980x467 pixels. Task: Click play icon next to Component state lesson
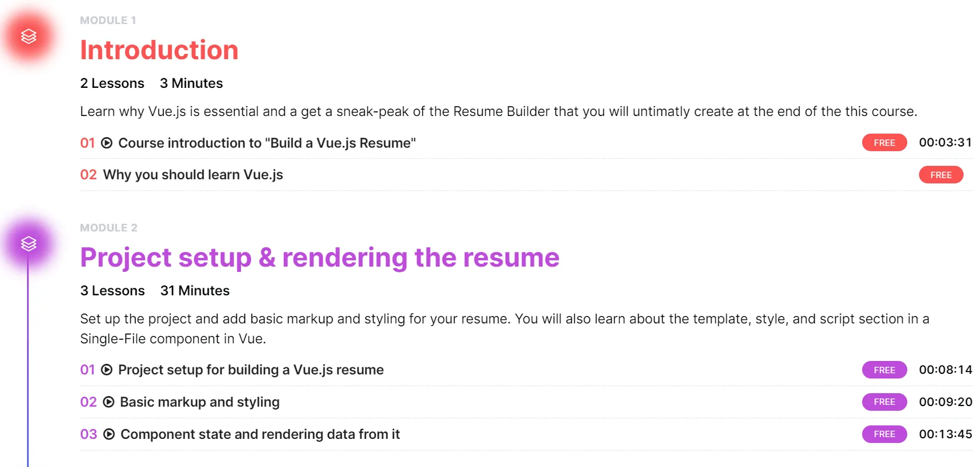[109, 434]
